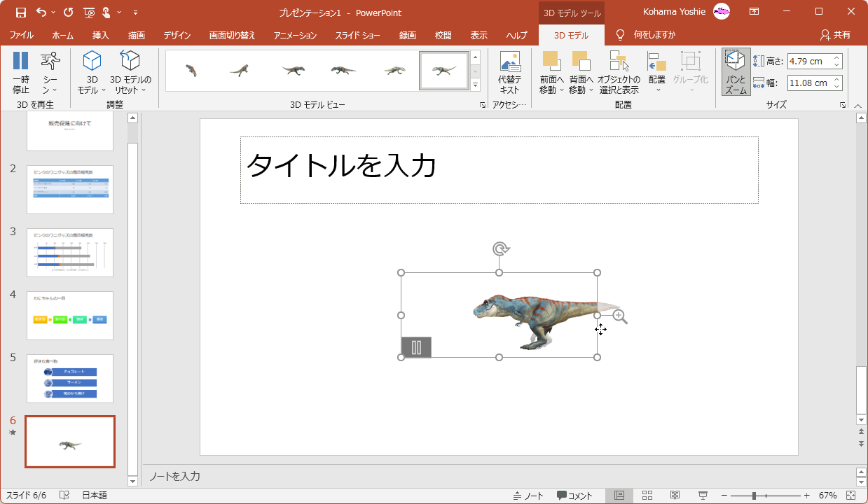Select the fifth 3D model view thumbnail
Image resolution: width=868 pixels, height=504 pixels.
point(394,71)
